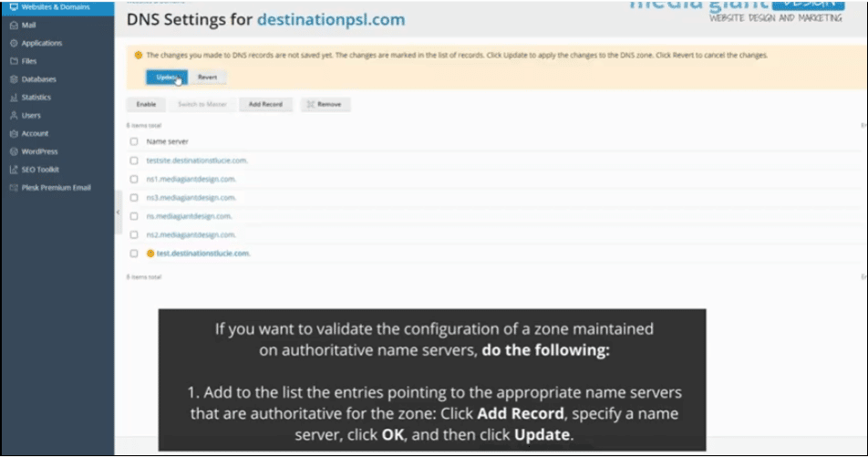Open the Plesk Premium Email icon
Screen dimensions: 868x457
click(14, 188)
